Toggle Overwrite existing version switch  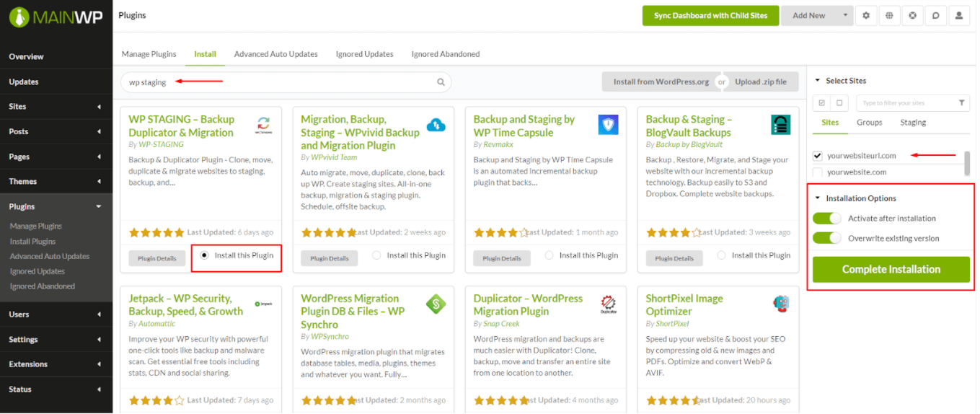click(x=826, y=238)
